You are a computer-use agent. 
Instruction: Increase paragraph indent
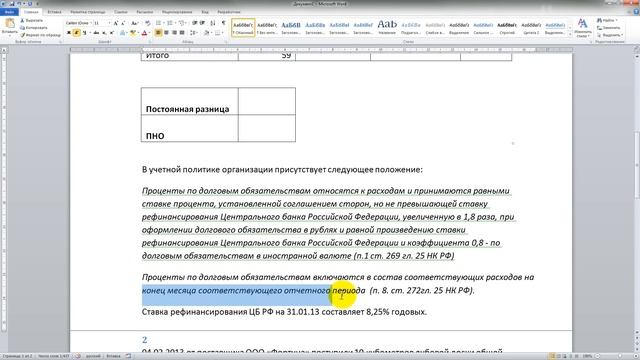click(x=202, y=23)
